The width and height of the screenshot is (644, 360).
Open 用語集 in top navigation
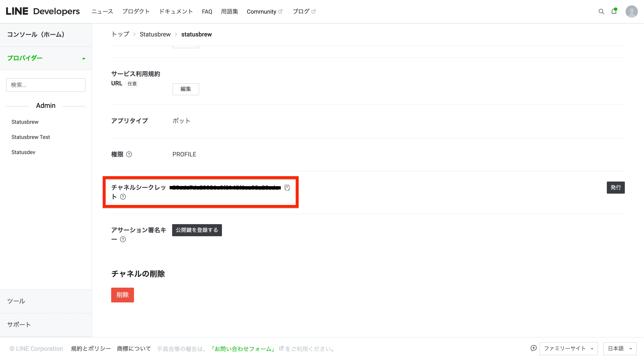pos(229,12)
